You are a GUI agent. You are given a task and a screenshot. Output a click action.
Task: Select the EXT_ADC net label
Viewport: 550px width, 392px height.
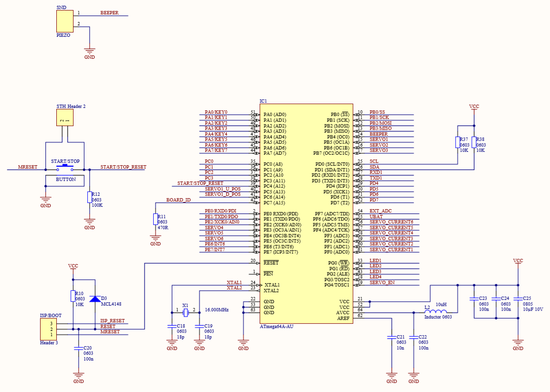tap(381, 211)
